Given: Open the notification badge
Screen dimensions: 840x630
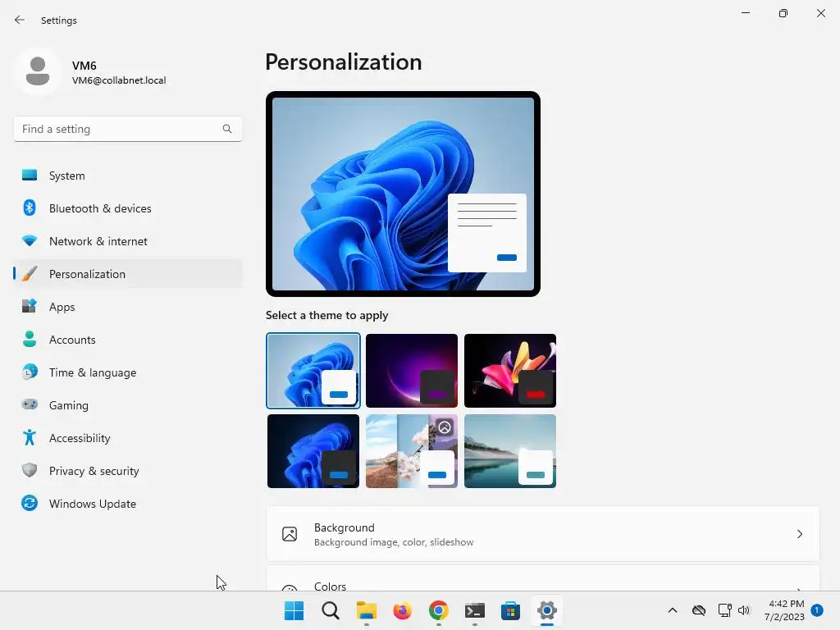Looking at the screenshot, I should pos(817,609).
